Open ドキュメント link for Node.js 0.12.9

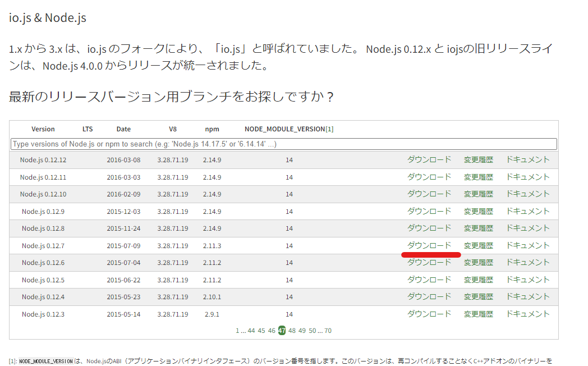coord(527,212)
